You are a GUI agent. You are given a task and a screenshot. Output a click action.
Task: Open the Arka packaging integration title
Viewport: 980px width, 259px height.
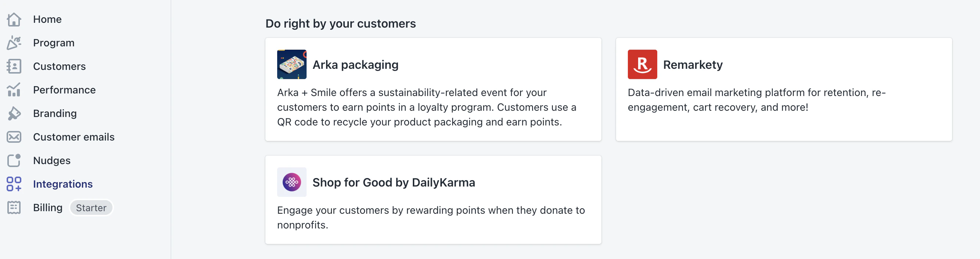pyautogui.click(x=355, y=65)
